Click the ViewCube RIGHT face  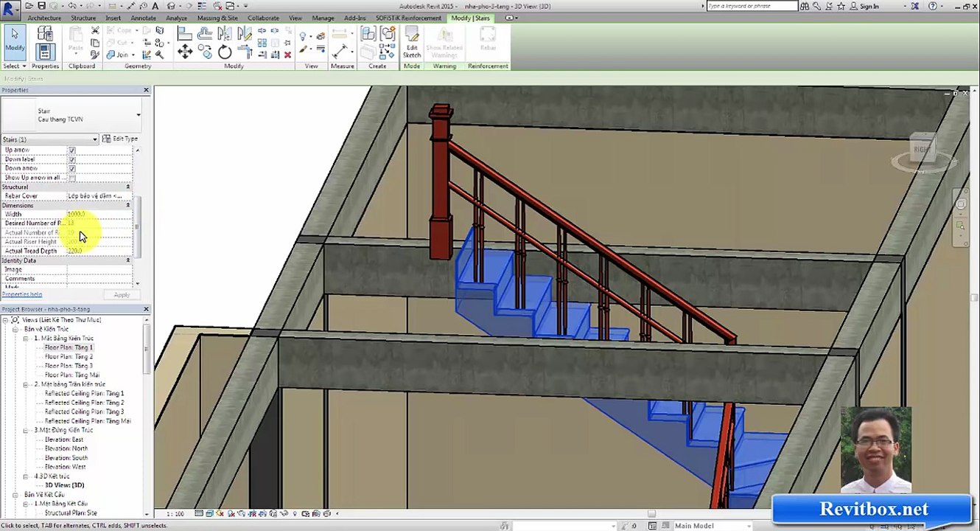922,150
